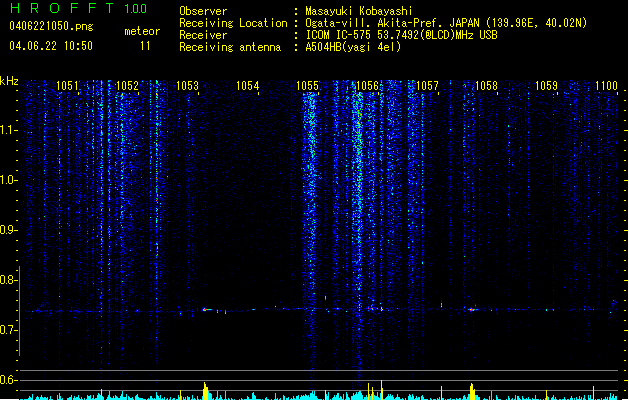Click the 1.1 kHz frequency label
This screenshot has height=400, width=629.
pos(8,130)
